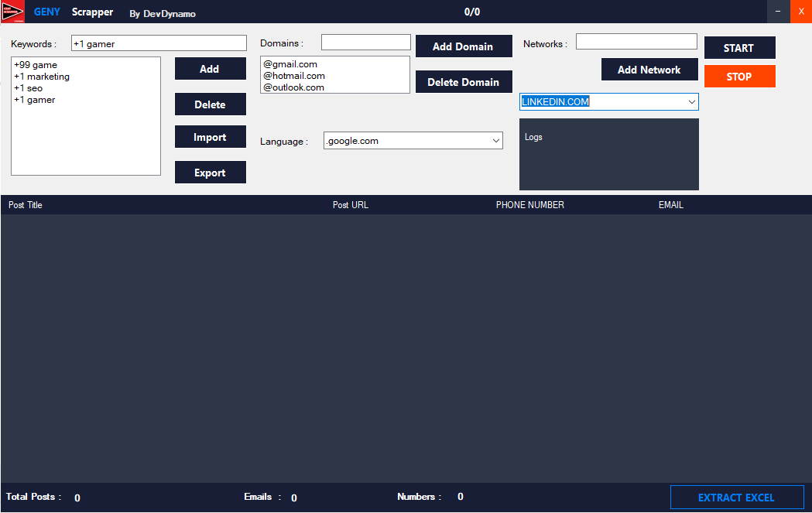Minimize the scrapper window
This screenshot has width=812, height=513.
tap(778, 12)
